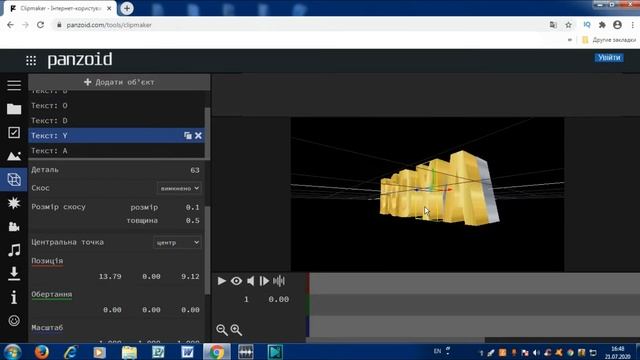This screenshot has width=640, height=360.
Task: Open the Скос bevel dropdown
Action: pyautogui.click(x=179, y=188)
